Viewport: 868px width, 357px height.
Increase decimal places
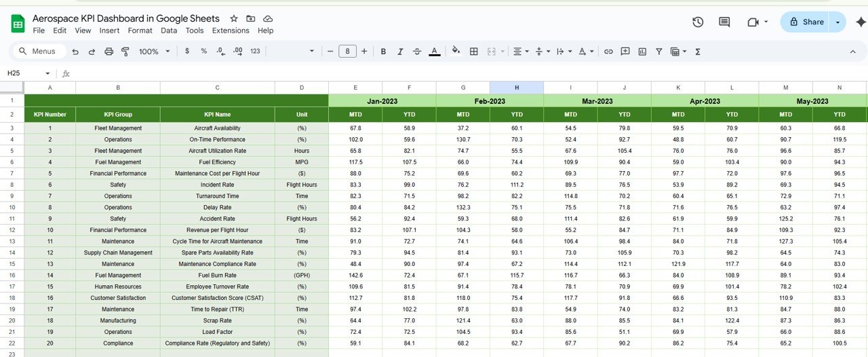(x=238, y=52)
